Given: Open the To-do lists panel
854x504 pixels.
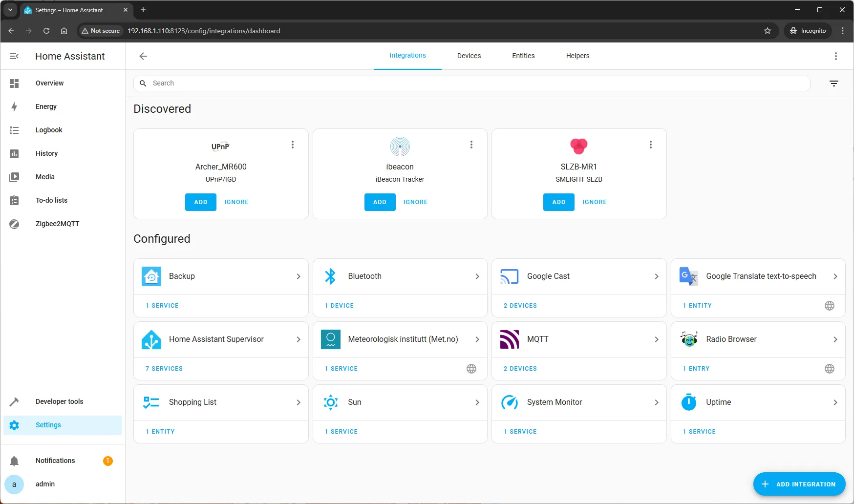Looking at the screenshot, I should 51,200.
